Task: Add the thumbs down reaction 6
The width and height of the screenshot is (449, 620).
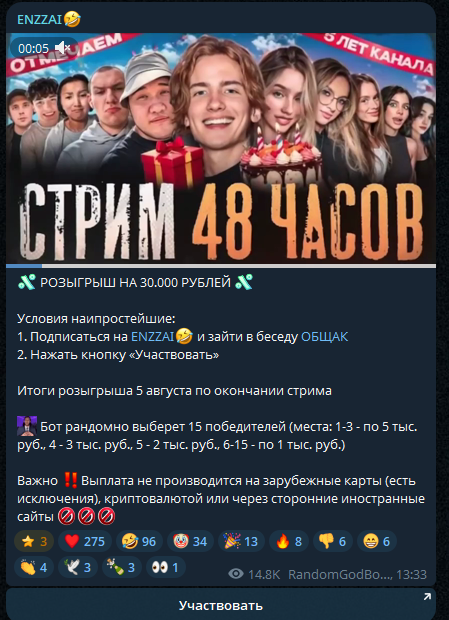Action: coord(333,541)
